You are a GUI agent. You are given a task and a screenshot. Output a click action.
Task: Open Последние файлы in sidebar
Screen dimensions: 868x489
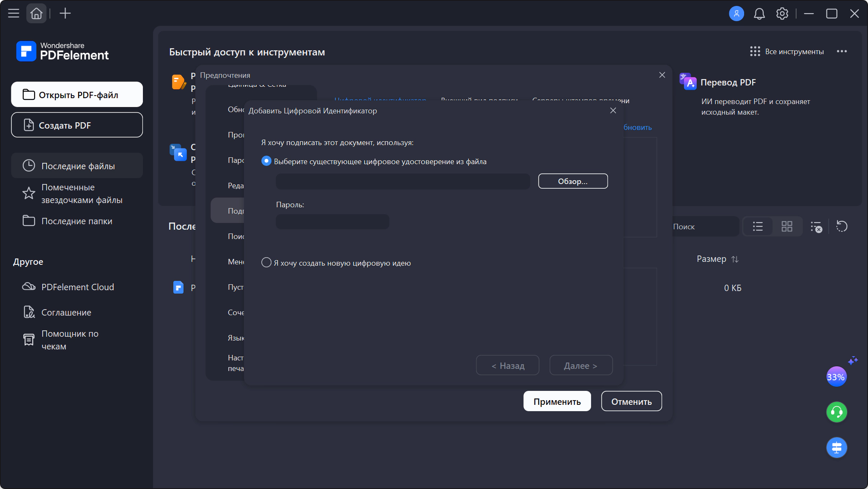pos(77,166)
